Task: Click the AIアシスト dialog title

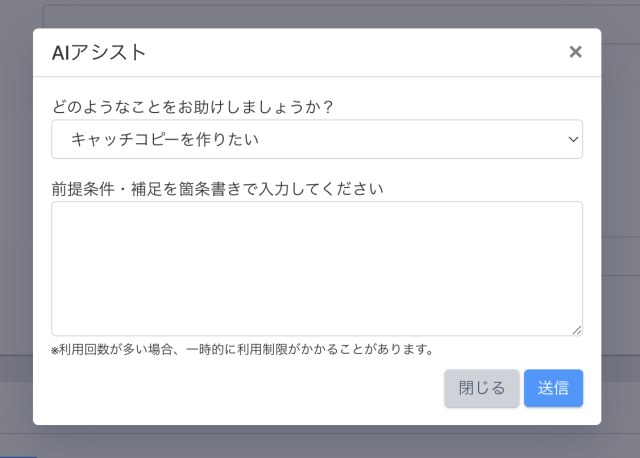Action: 99,53
